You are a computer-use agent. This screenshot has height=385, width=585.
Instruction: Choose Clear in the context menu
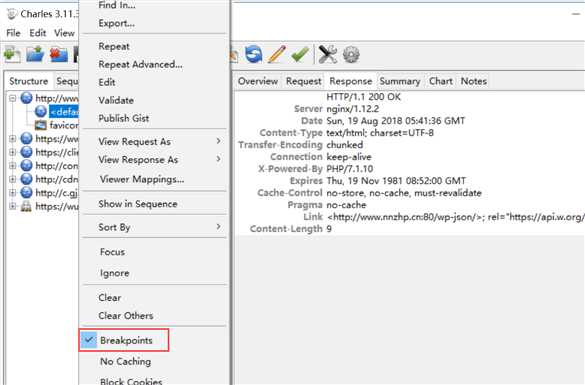[110, 297]
